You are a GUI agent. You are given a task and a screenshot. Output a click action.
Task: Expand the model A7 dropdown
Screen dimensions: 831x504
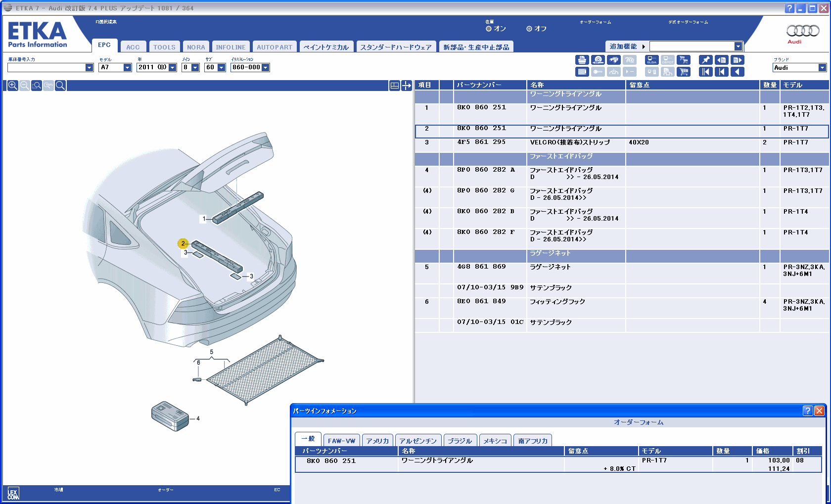(x=127, y=68)
